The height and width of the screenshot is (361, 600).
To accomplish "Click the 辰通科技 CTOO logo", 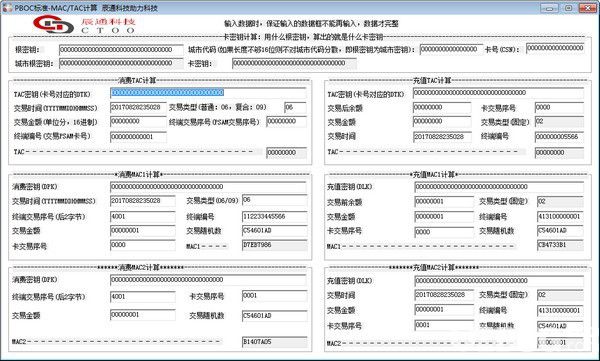I will click(85, 24).
